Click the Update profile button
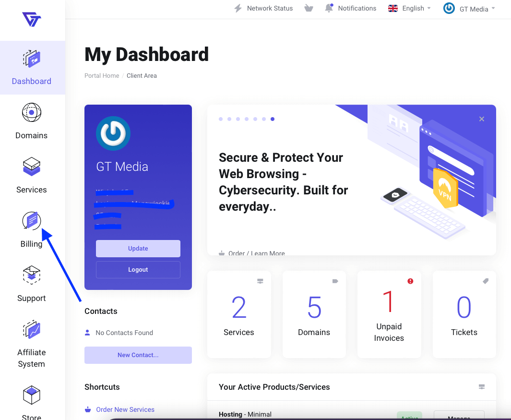Image resolution: width=511 pixels, height=420 pixels. (138, 249)
